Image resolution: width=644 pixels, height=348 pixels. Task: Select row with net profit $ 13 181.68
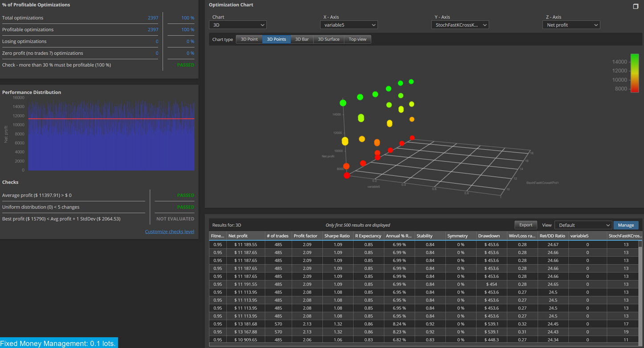click(x=424, y=324)
